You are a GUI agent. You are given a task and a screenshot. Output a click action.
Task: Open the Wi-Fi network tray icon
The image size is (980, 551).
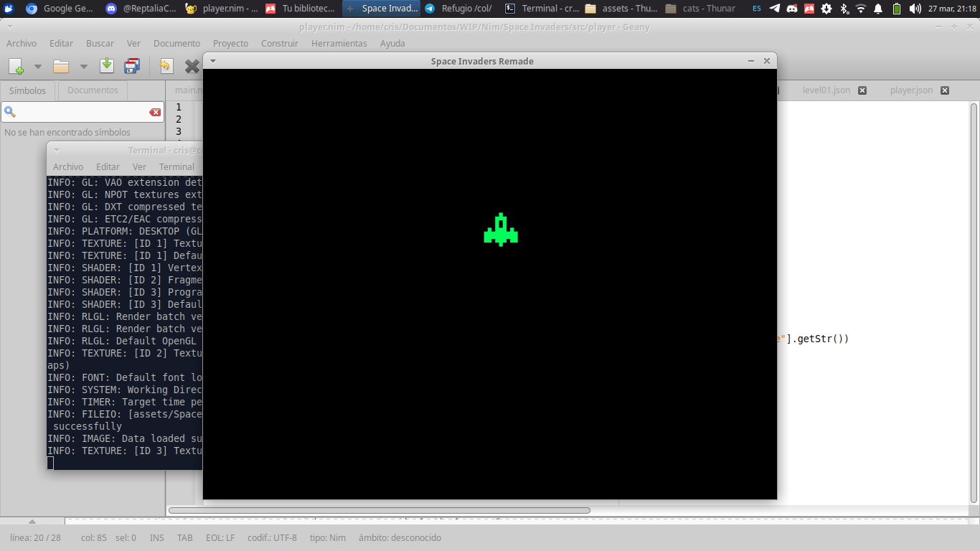861,9
